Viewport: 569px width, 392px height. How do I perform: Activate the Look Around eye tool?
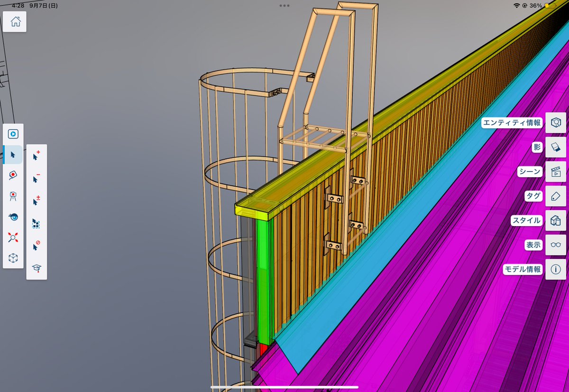click(13, 217)
